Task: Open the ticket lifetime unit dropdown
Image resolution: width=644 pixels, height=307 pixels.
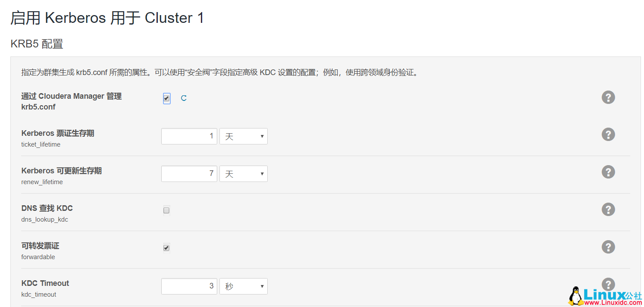Action: [244, 136]
